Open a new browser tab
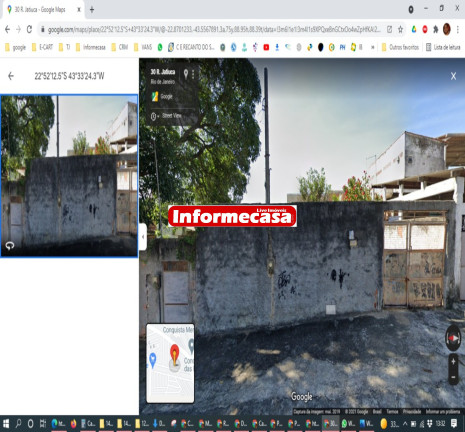Viewport: 465px width, 432px height. 92,10
